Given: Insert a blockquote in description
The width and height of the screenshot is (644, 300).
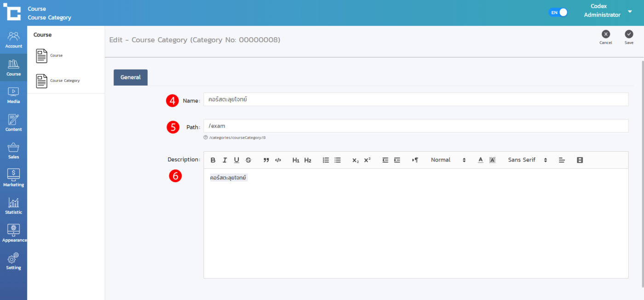Looking at the screenshot, I should coord(266,160).
